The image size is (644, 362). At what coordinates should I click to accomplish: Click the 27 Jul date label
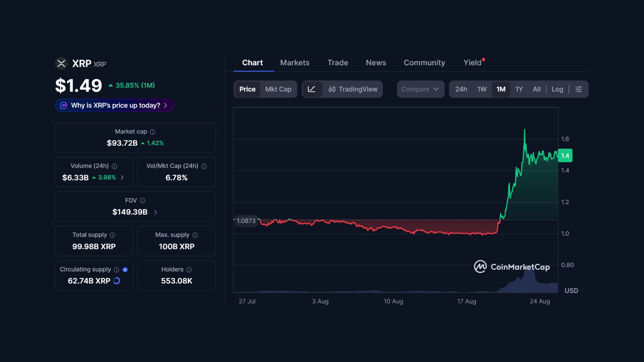247,301
